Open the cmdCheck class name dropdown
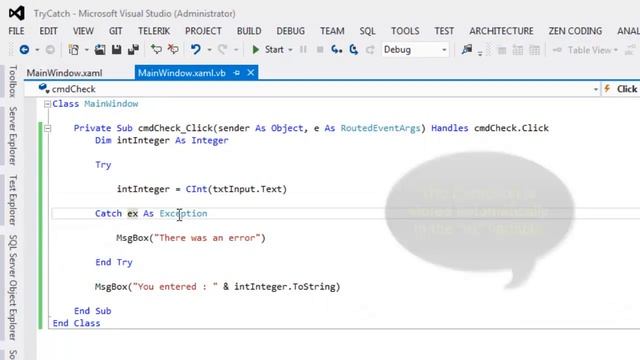Screen dimensions: 640x360 (596, 89)
